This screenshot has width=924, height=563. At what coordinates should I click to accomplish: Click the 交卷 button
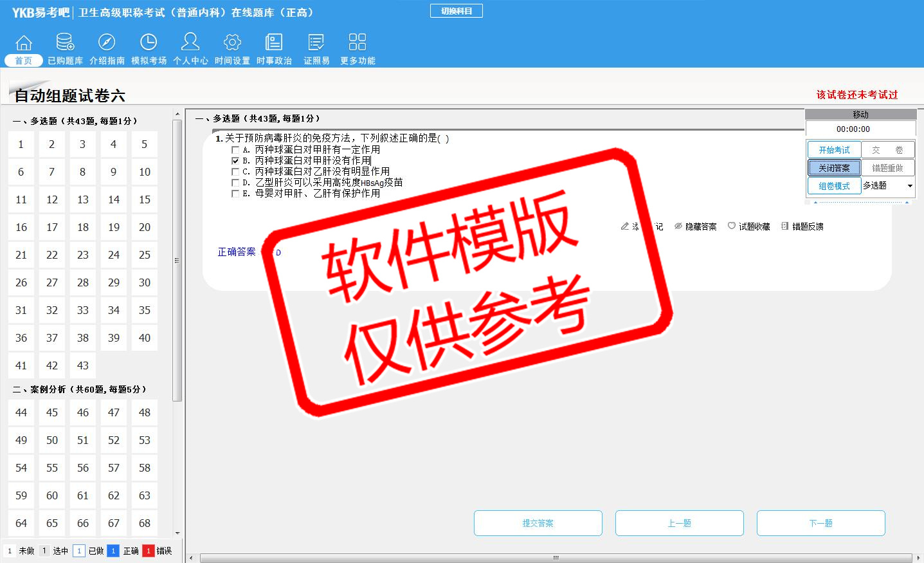click(887, 150)
